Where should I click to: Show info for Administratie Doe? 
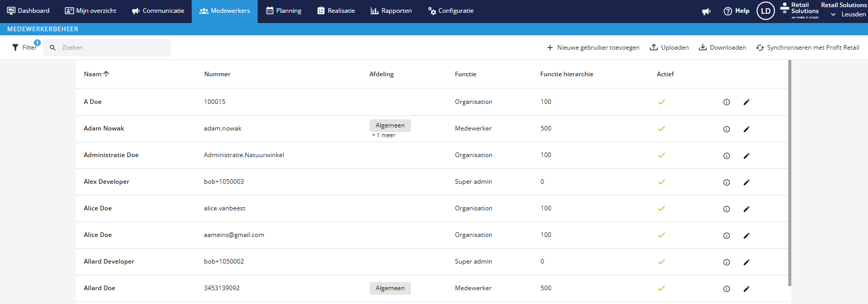click(726, 156)
